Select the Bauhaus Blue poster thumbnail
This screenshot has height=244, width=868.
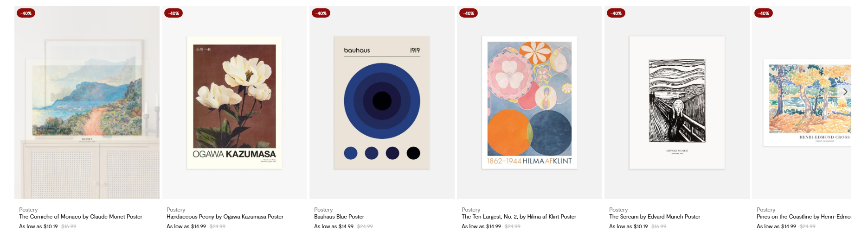point(382,102)
